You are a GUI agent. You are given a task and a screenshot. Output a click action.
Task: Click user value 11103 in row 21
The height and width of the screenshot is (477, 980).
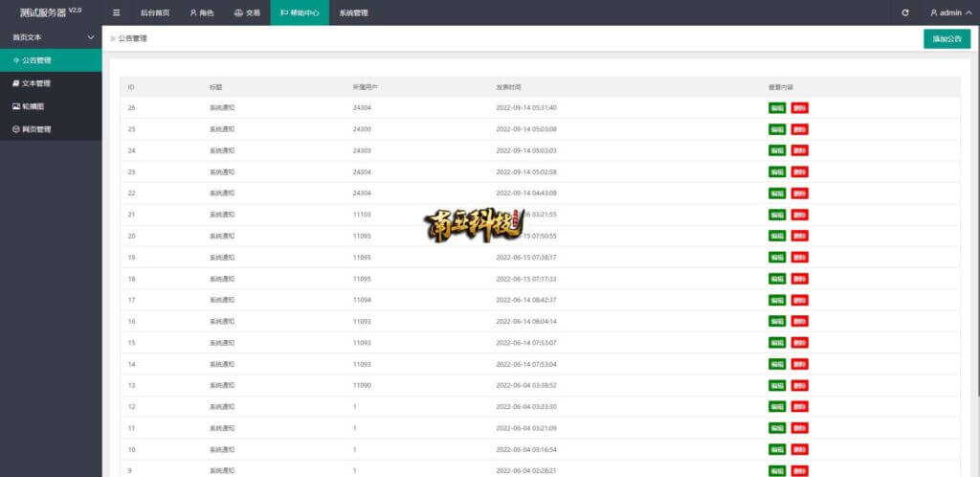point(362,215)
